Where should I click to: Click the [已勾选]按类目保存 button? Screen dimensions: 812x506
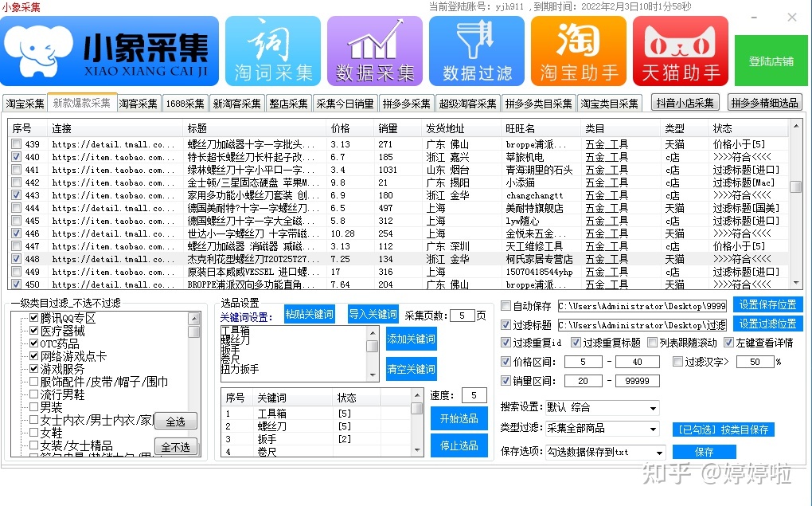724,430
